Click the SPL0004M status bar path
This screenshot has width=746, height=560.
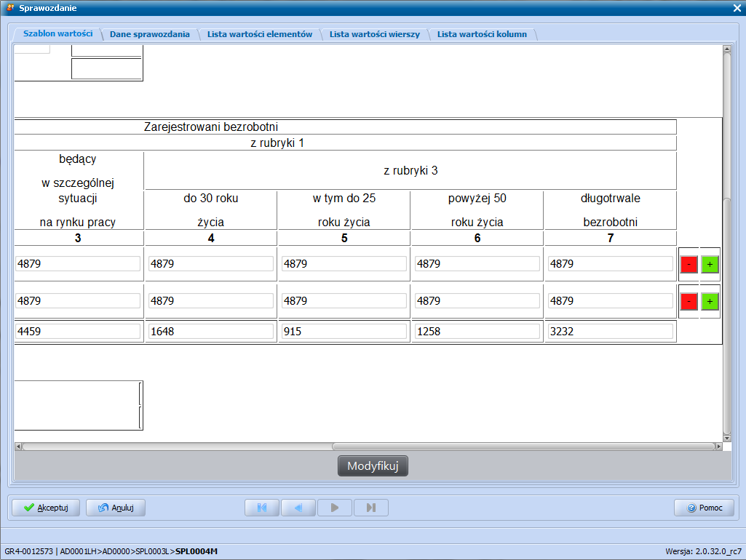point(197,551)
